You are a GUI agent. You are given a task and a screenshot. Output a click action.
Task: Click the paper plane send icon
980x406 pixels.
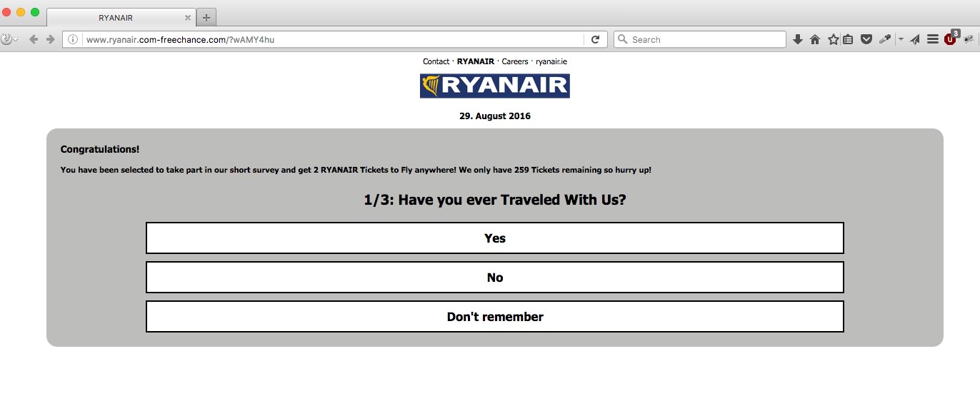915,40
